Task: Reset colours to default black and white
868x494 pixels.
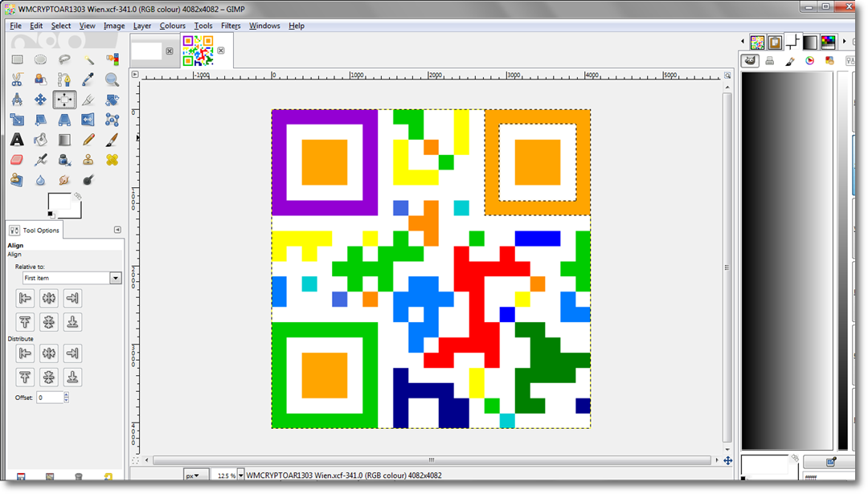Action: click(51, 214)
